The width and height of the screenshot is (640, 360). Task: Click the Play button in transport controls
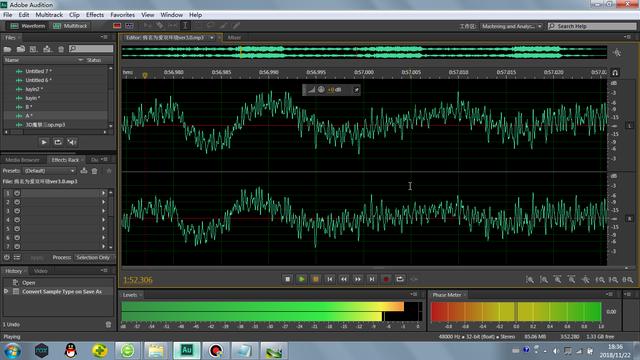click(301, 279)
